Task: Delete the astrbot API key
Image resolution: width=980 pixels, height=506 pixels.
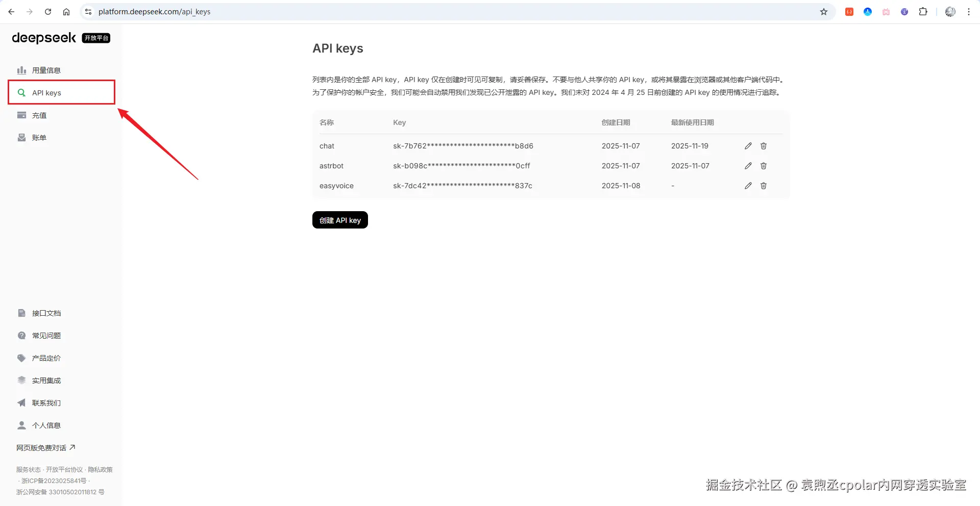Action: pyautogui.click(x=764, y=166)
